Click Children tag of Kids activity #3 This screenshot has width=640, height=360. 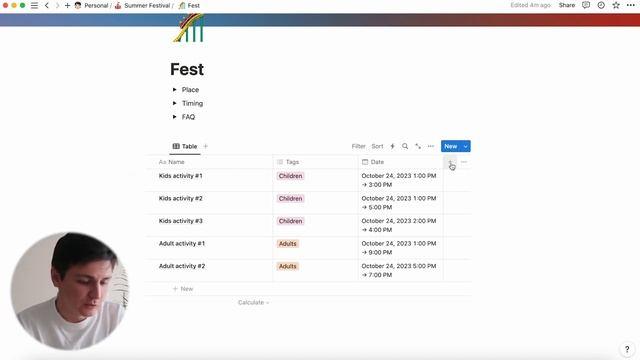point(290,221)
